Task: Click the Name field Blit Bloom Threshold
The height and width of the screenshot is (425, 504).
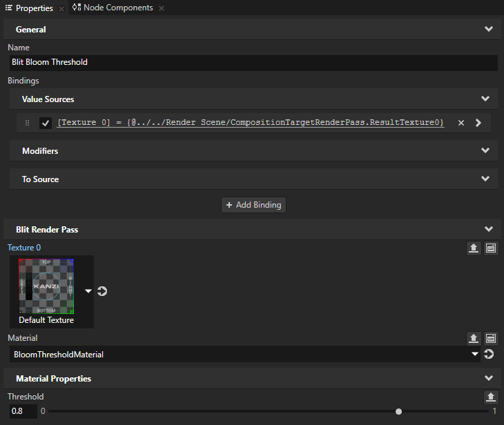Action: point(253,62)
